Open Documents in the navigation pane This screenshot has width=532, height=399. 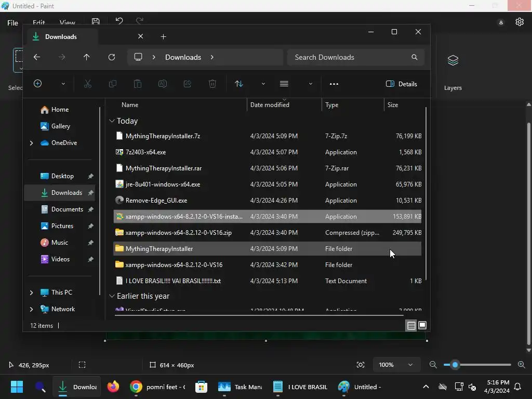click(x=67, y=209)
